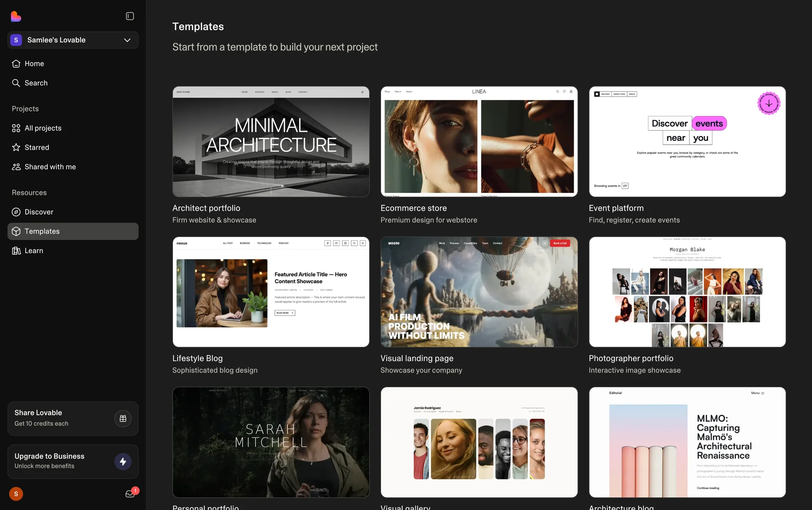The image size is (812, 510).
Task: Collapse the sidebar panel toggle icon
Action: [130, 16]
